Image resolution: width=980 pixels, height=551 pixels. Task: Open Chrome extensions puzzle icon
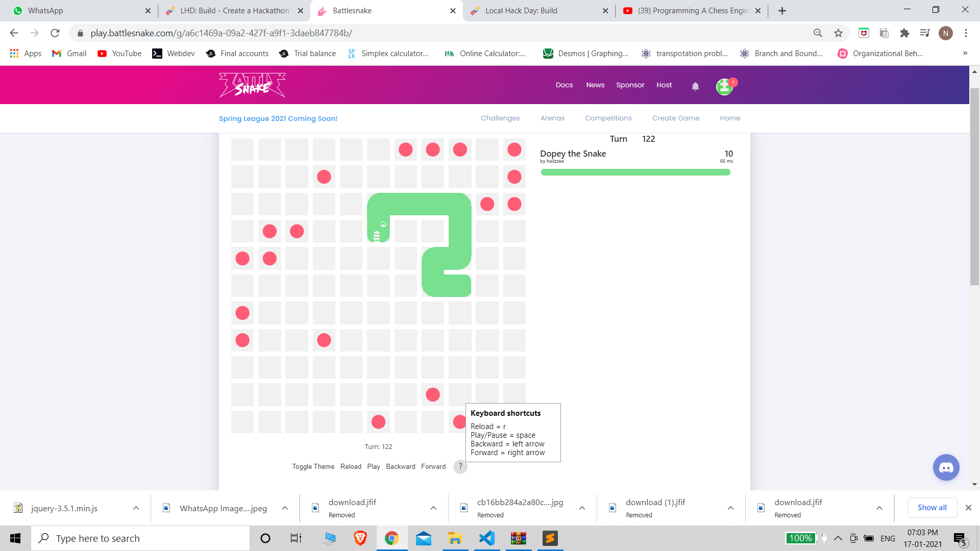click(904, 33)
